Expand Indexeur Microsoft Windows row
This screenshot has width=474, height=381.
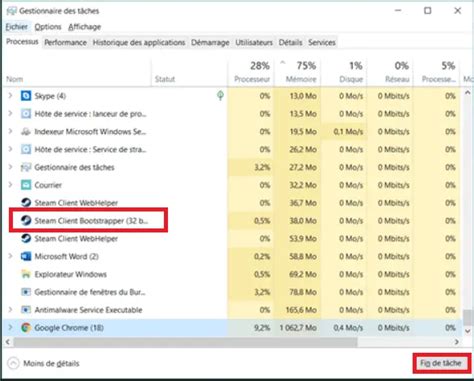click(10, 132)
